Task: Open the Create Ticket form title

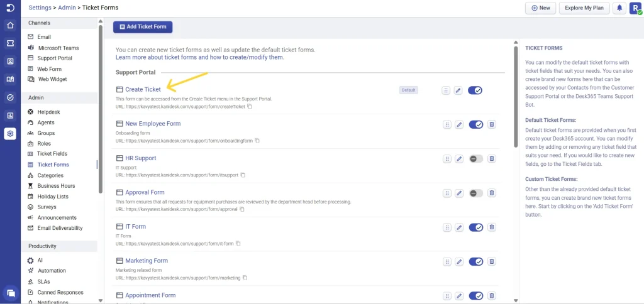Action: point(143,89)
